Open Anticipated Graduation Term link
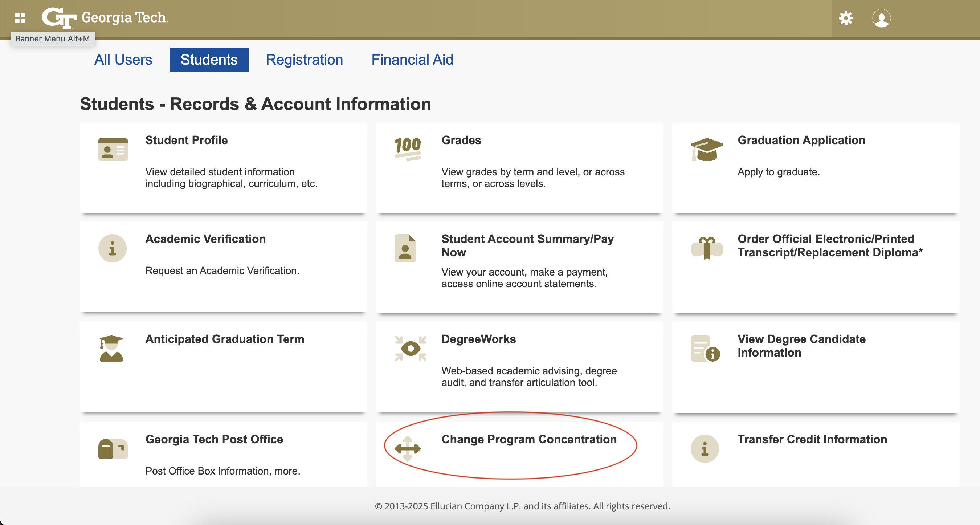 224,339
